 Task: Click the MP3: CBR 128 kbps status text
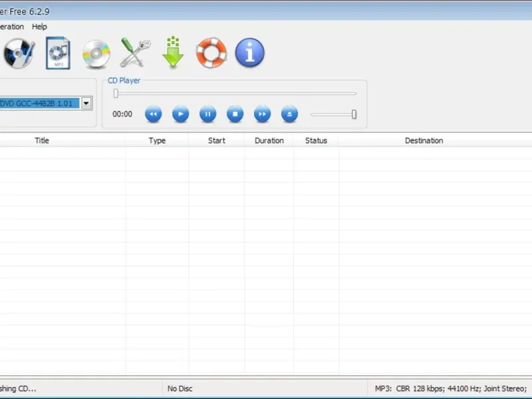pos(451,388)
